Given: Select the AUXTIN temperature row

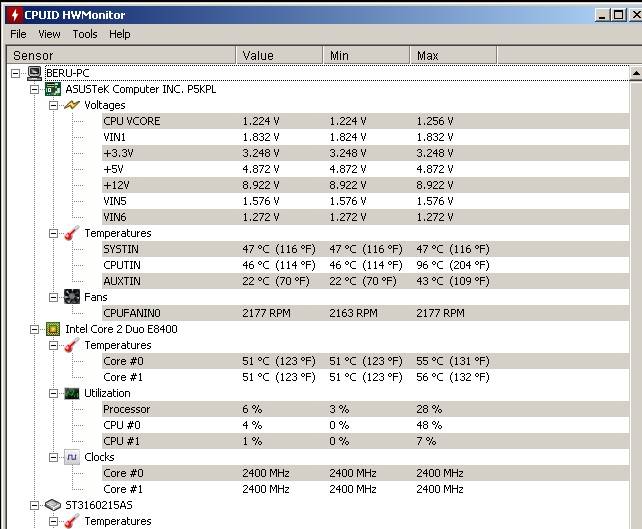Looking at the screenshot, I should click(x=365, y=281).
